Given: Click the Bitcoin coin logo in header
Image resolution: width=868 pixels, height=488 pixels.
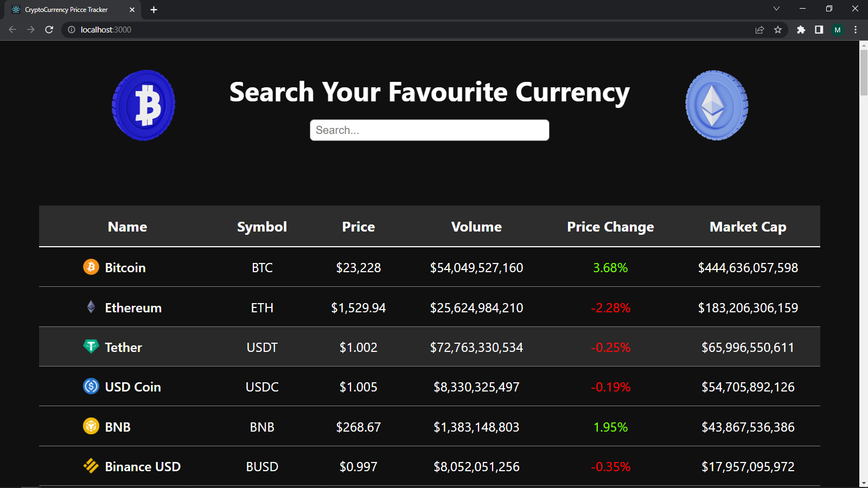Looking at the screenshot, I should coord(143,105).
